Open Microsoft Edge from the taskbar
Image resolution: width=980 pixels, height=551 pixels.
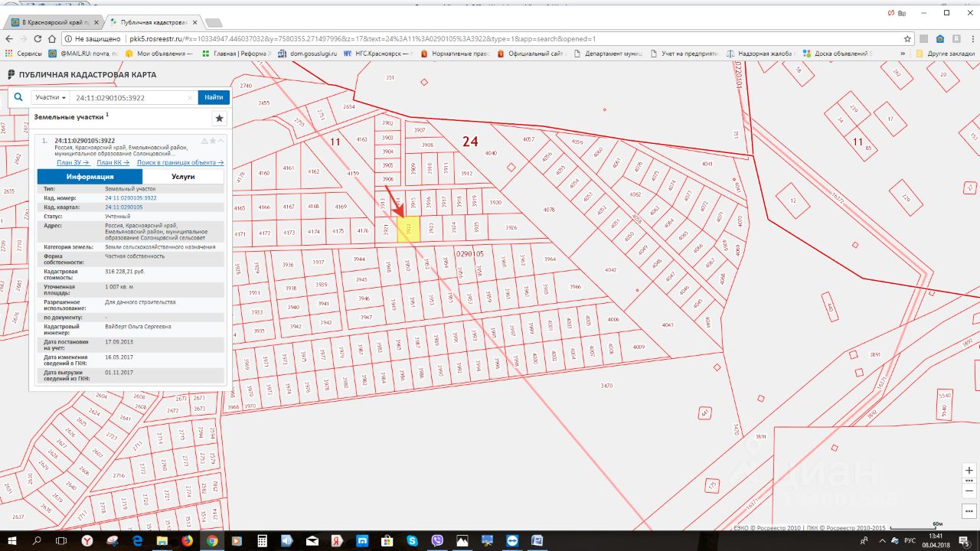pos(137,540)
